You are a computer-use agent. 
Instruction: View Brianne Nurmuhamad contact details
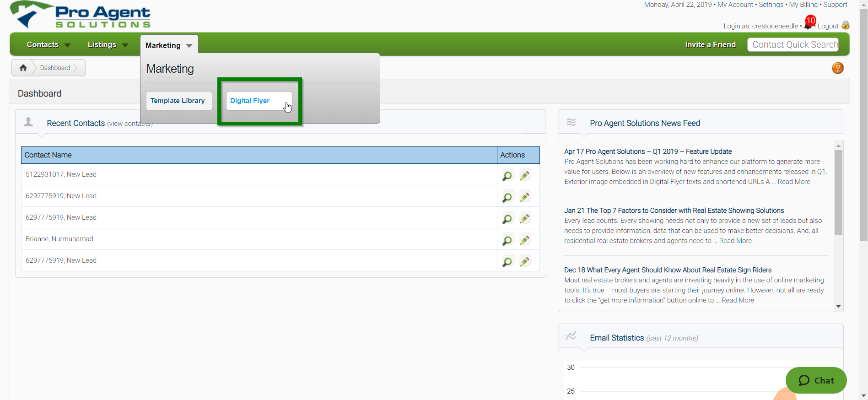coord(507,240)
